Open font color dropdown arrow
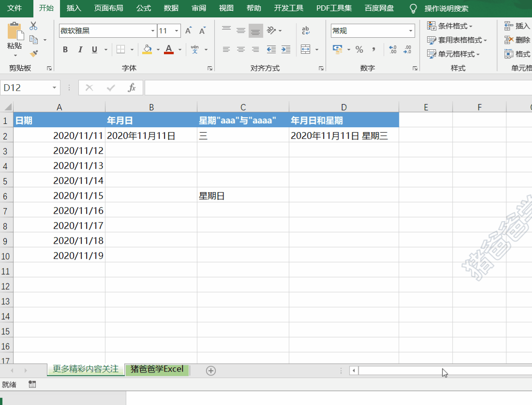This screenshot has width=532, height=405. point(180,49)
